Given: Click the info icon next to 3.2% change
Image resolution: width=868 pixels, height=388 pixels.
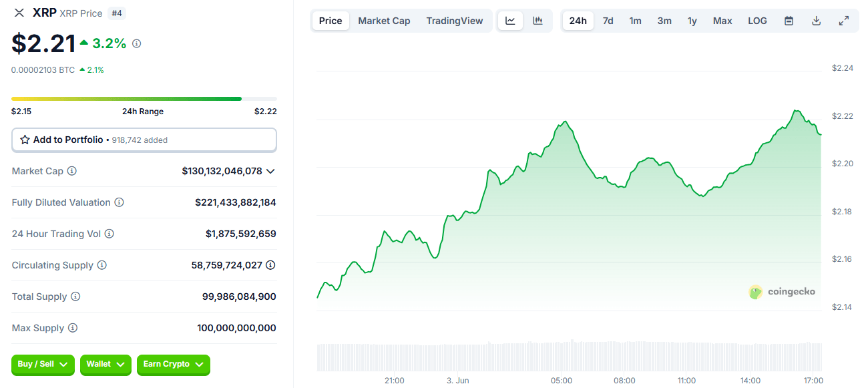Looking at the screenshot, I should tap(137, 43).
